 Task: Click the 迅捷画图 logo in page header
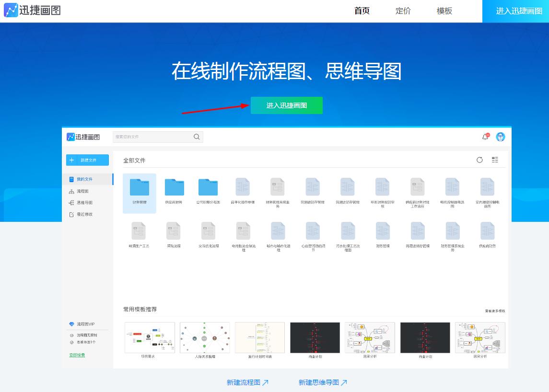coord(32,10)
